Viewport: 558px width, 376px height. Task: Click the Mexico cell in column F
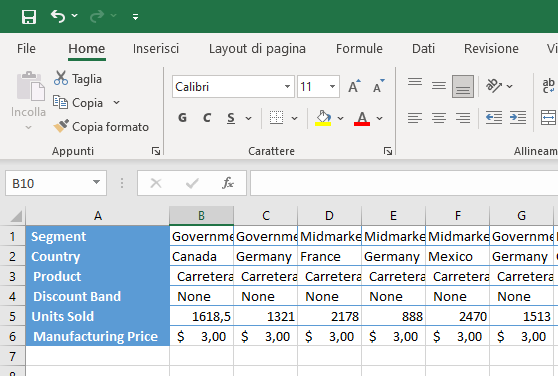pyautogui.click(x=457, y=256)
